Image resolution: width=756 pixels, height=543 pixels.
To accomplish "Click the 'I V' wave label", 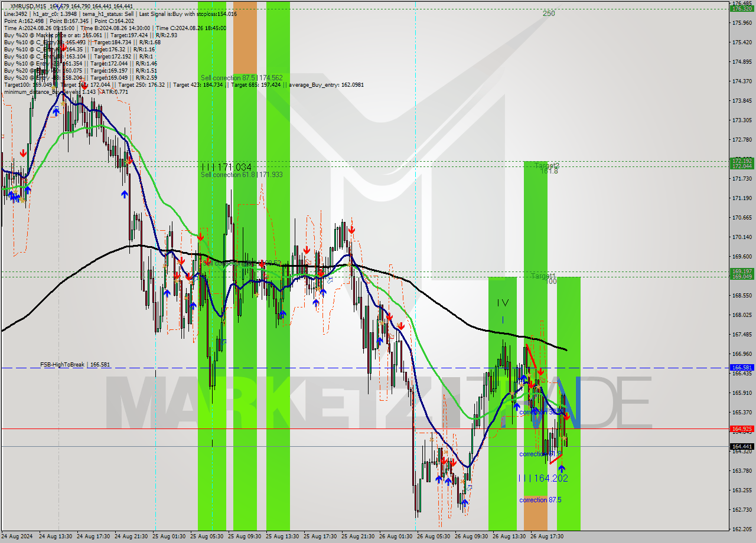I will pos(502,303).
